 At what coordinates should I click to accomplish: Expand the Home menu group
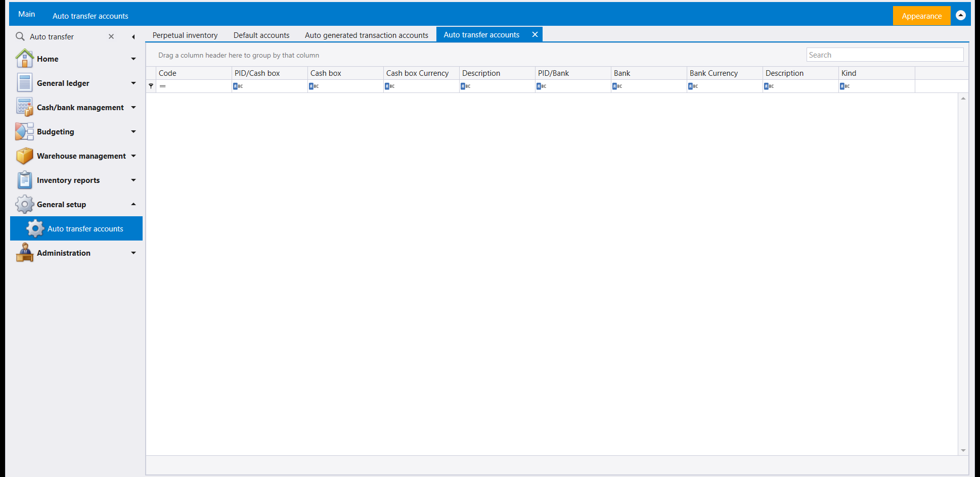(x=133, y=59)
